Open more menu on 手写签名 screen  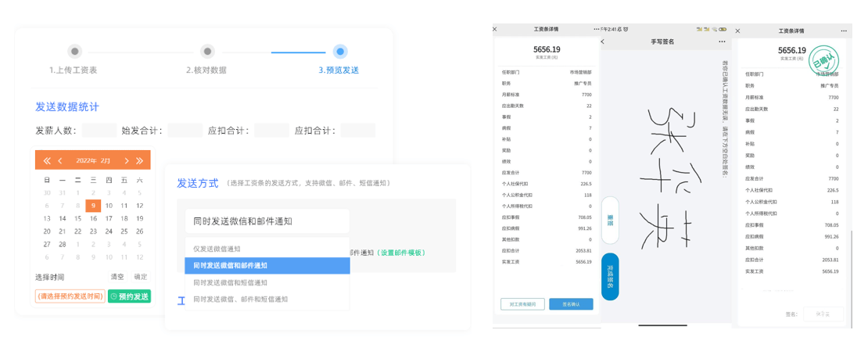pos(721,41)
